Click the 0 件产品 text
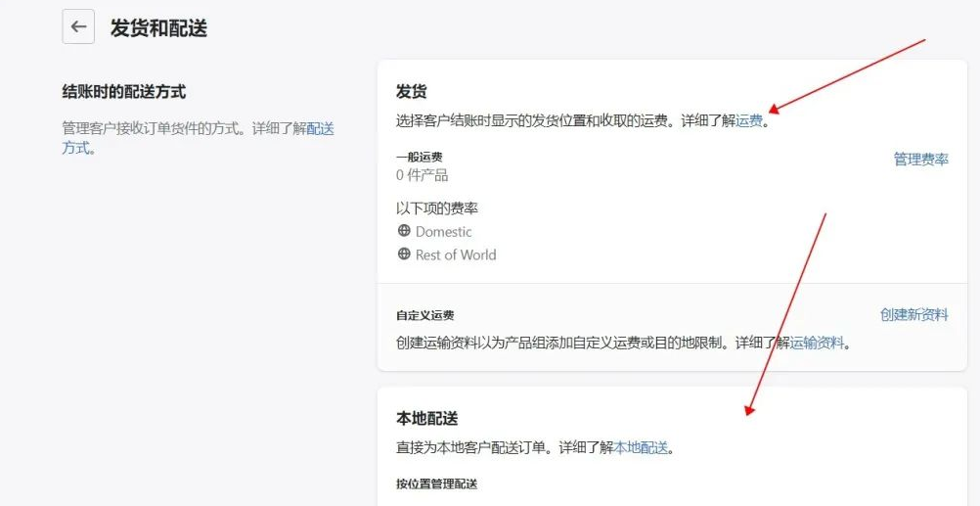This screenshot has width=980, height=506. 422,175
